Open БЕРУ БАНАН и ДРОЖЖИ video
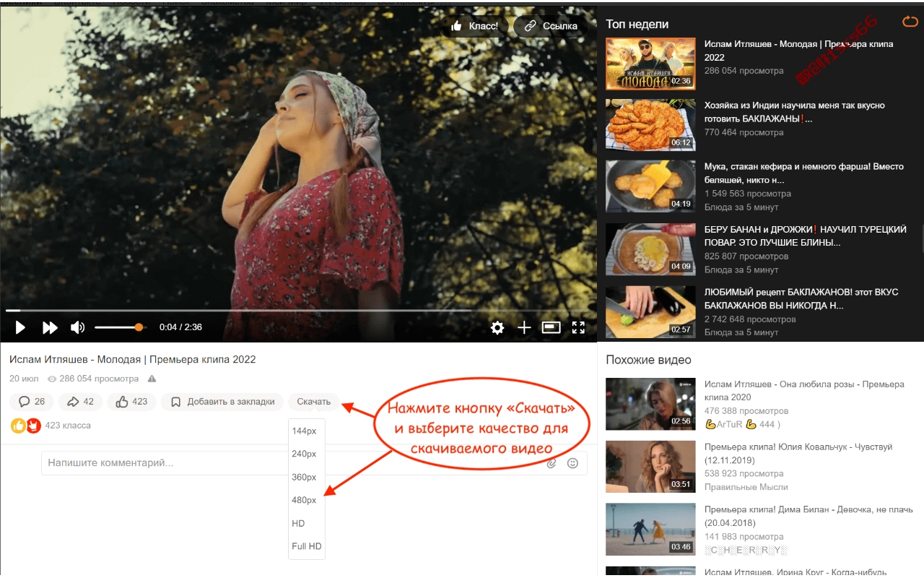 coord(805,236)
